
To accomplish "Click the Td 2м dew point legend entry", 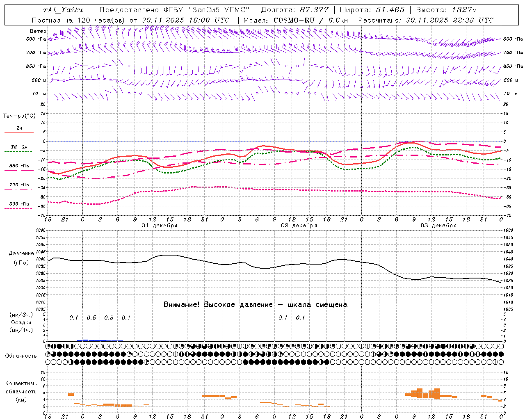I will pyautogui.click(x=19, y=147).
